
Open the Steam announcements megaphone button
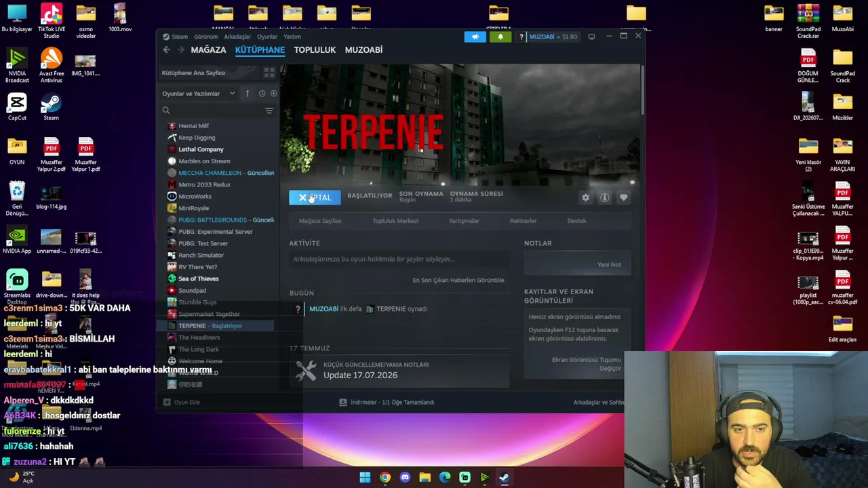(475, 37)
